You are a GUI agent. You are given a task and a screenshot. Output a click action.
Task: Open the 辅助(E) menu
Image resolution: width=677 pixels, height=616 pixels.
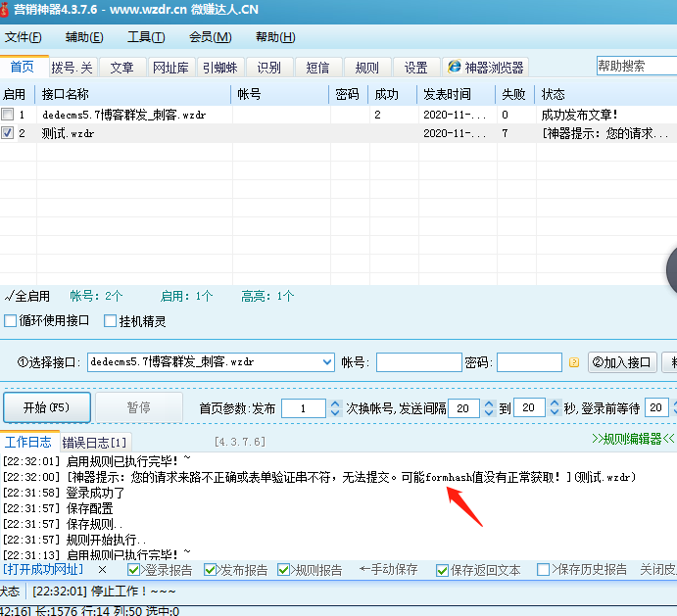click(84, 37)
